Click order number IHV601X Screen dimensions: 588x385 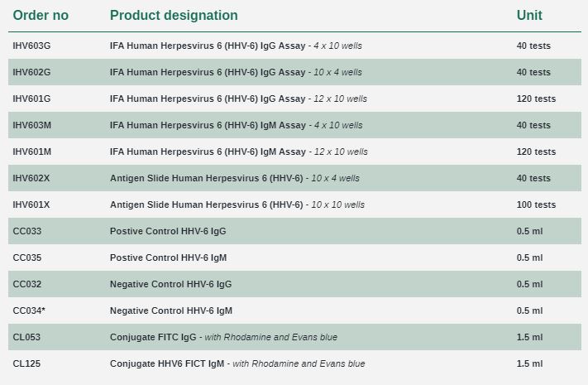click(31, 205)
